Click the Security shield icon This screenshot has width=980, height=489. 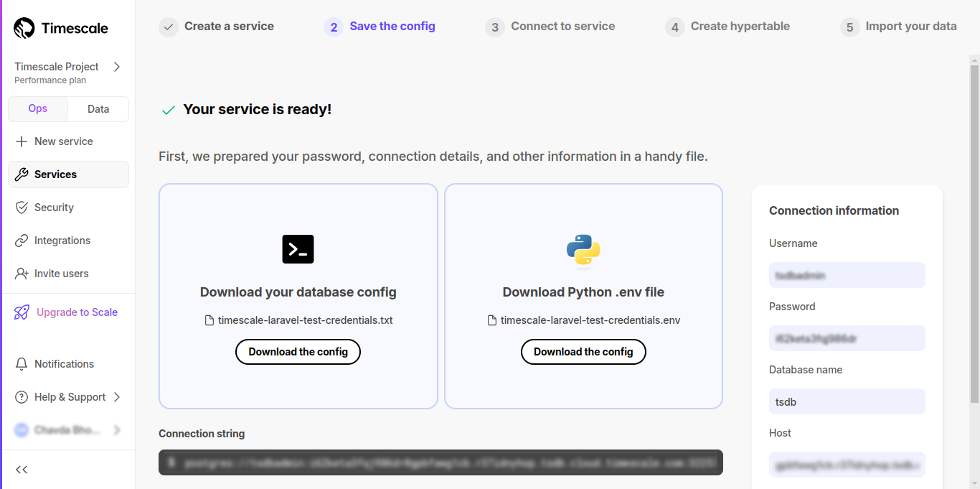coord(22,208)
